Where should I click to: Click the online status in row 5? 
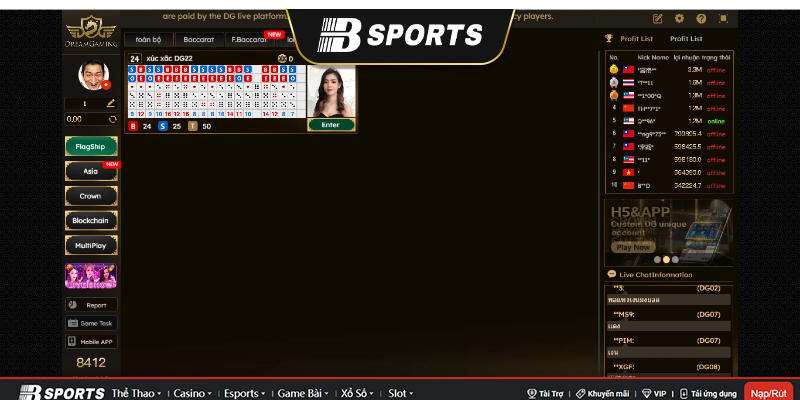coord(716,121)
